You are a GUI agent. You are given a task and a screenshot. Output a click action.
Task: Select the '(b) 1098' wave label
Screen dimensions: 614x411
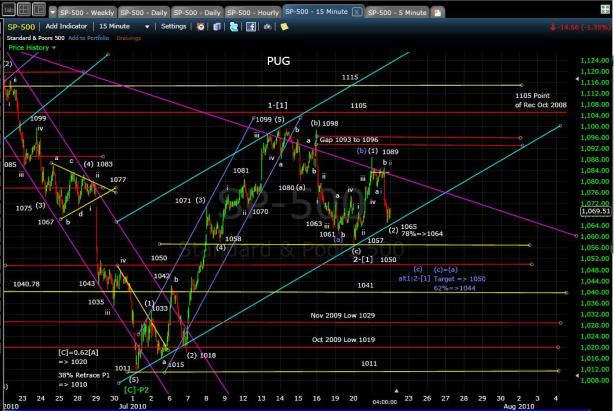(324, 123)
